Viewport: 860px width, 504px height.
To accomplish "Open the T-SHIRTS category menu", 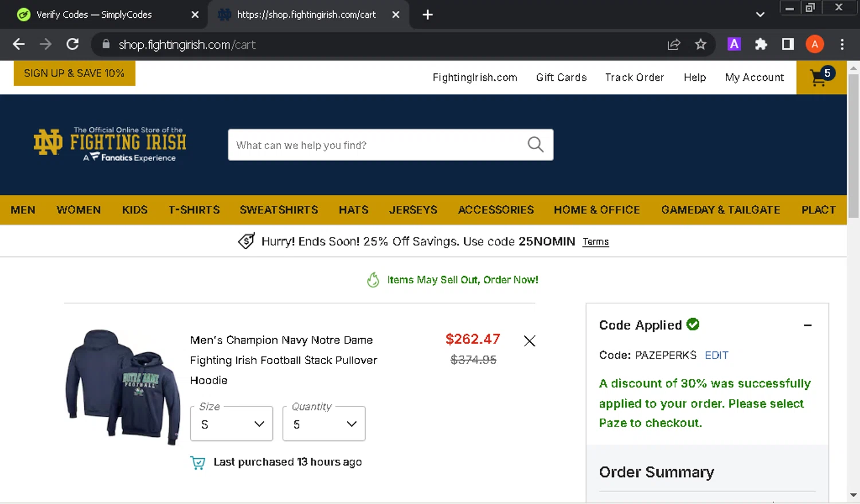I will click(194, 210).
